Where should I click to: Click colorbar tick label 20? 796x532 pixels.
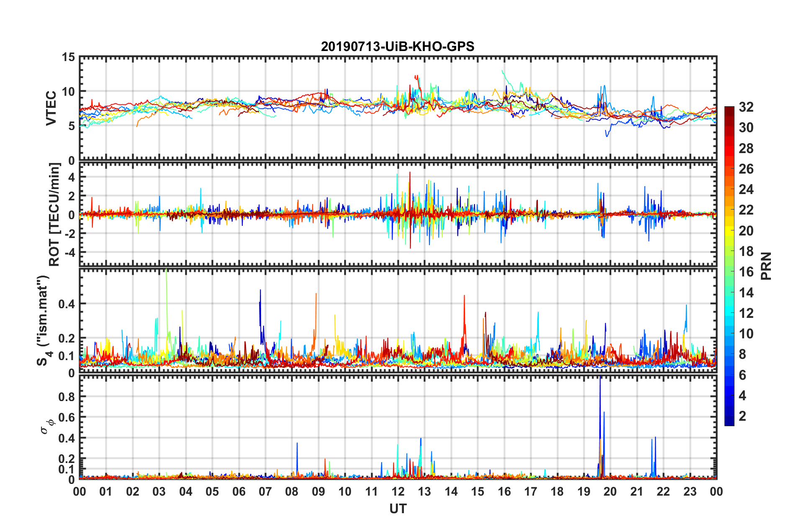click(746, 231)
